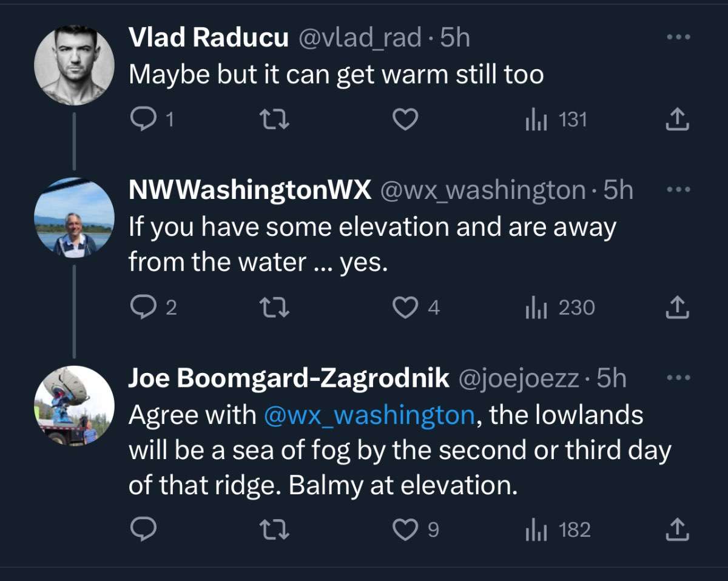This screenshot has height=581, width=728.
Task: Open Joe Boomgard-Zagrodnik's profile photo
Action: click(74, 406)
